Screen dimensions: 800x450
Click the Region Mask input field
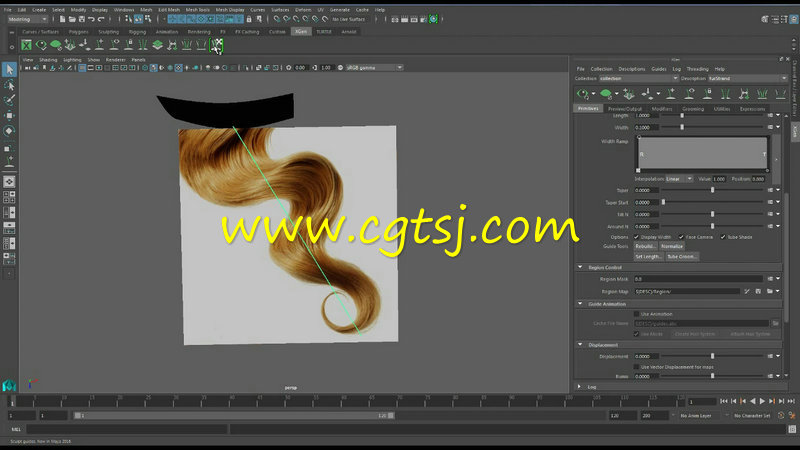click(699, 279)
